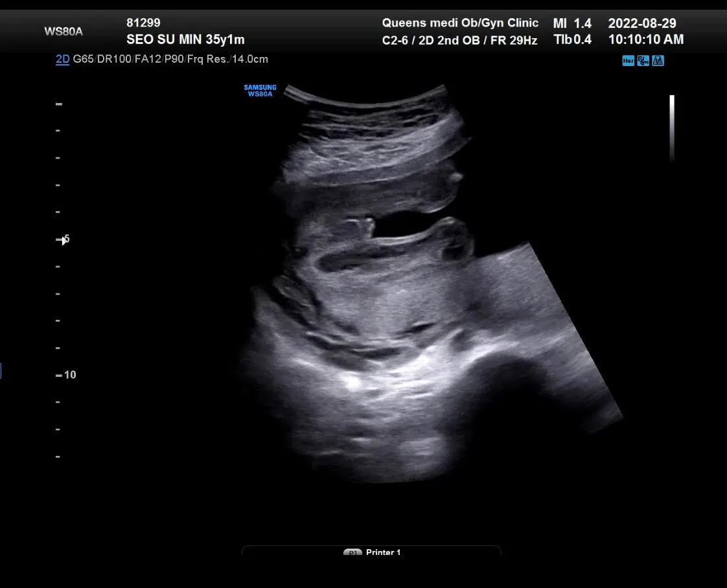Screen dimensions: 727x588
Task: Click the WS80A system label at top left
Action: (63, 32)
